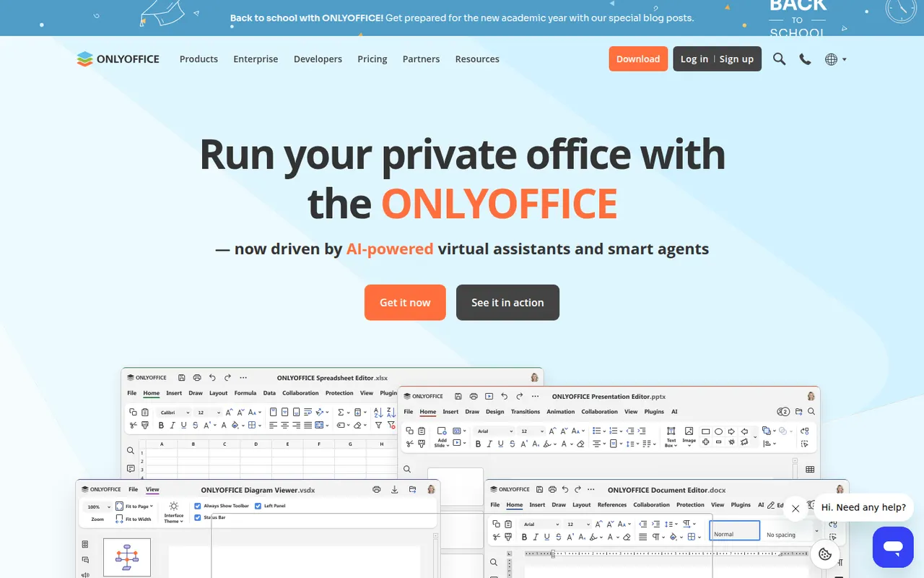Click the save icon in Spreadsheet Editor

tap(181, 377)
